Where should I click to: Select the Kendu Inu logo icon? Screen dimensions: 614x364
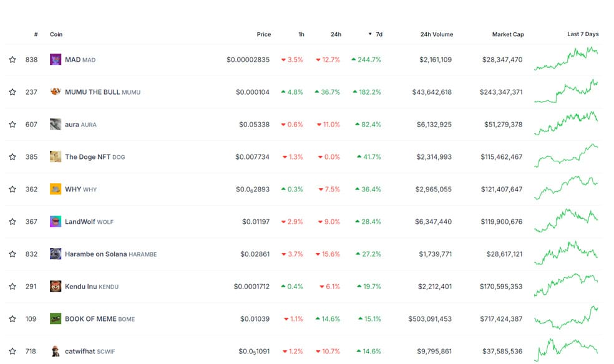click(x=56, y=287)
